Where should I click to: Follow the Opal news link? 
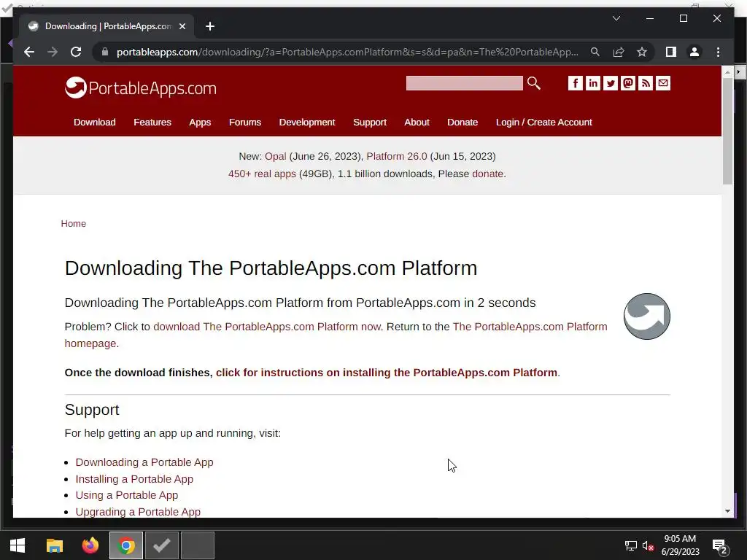275,156
